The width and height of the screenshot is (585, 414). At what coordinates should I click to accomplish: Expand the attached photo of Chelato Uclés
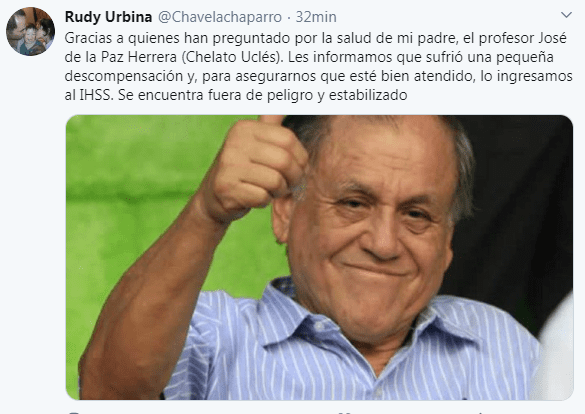point(319,257)
